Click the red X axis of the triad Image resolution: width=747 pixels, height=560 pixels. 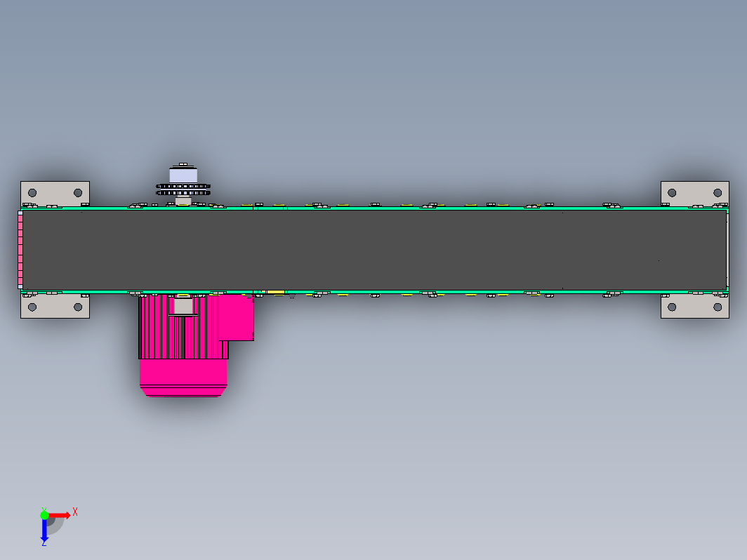tap(60, 515)
